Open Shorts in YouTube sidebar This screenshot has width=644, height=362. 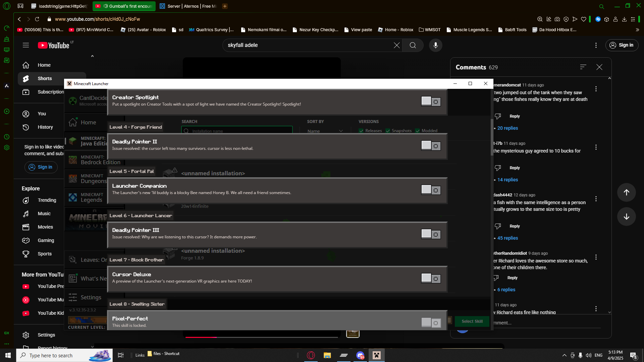pyautogui.click(x=52, y=78)
